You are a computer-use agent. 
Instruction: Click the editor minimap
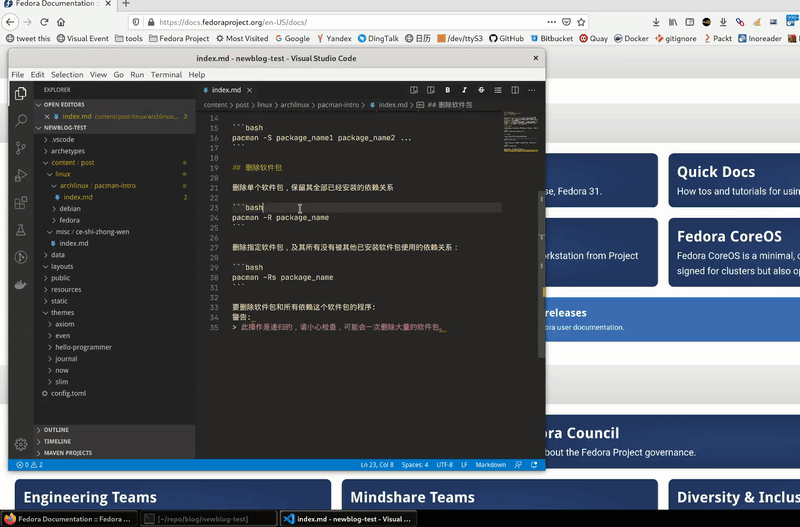[521, 131]
